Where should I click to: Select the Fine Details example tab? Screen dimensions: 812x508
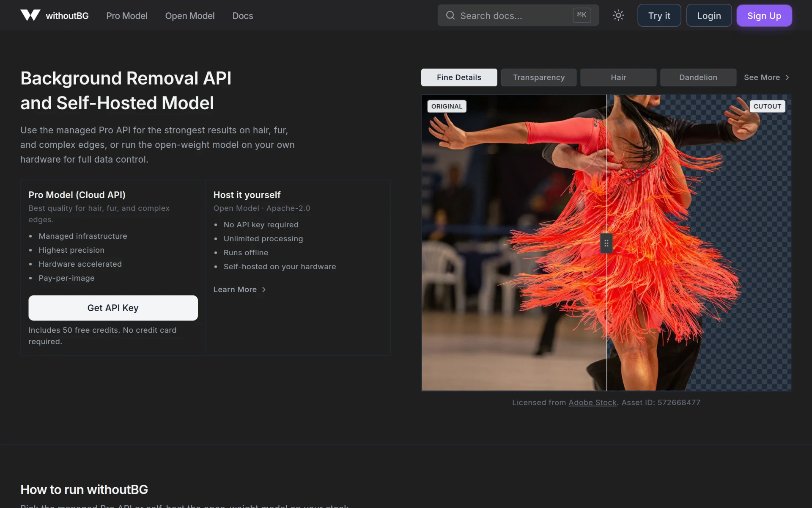[x=459, y=77]
